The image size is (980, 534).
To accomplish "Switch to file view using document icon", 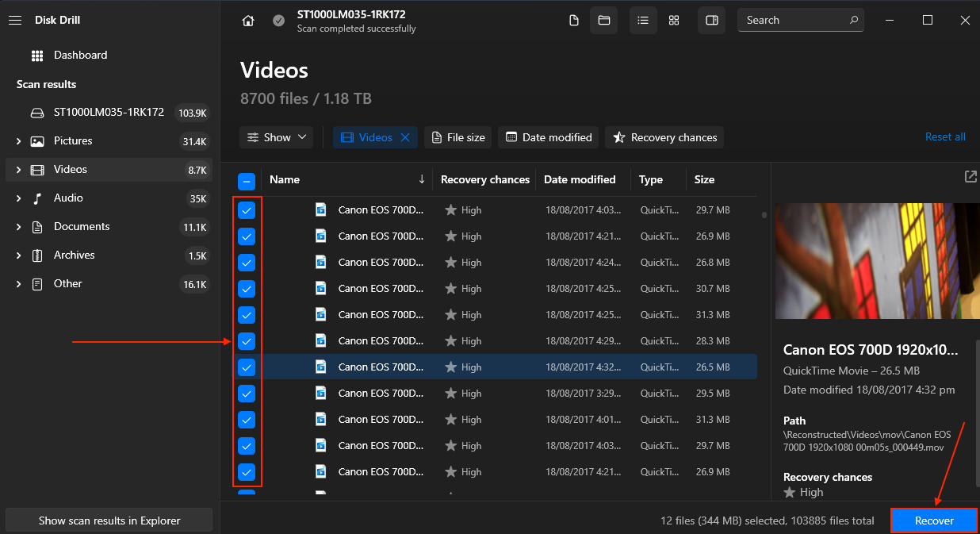I will (574, 21).
